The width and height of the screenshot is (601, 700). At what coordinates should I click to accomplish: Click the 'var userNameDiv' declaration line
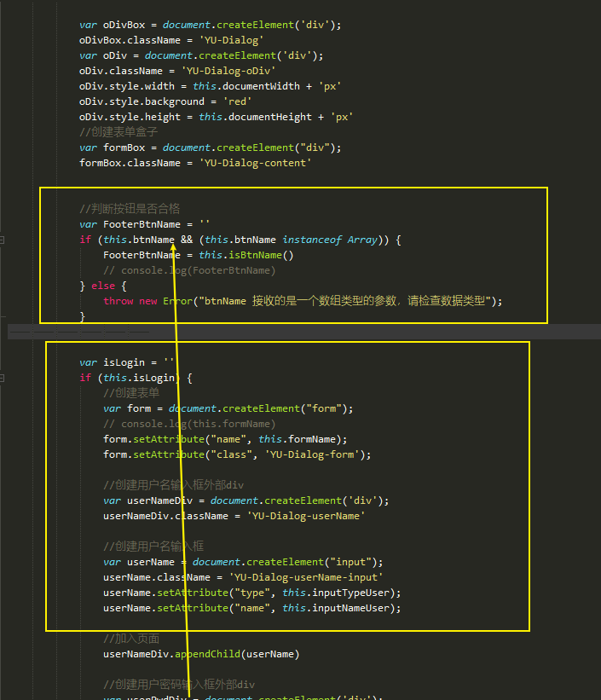point(246,500)
